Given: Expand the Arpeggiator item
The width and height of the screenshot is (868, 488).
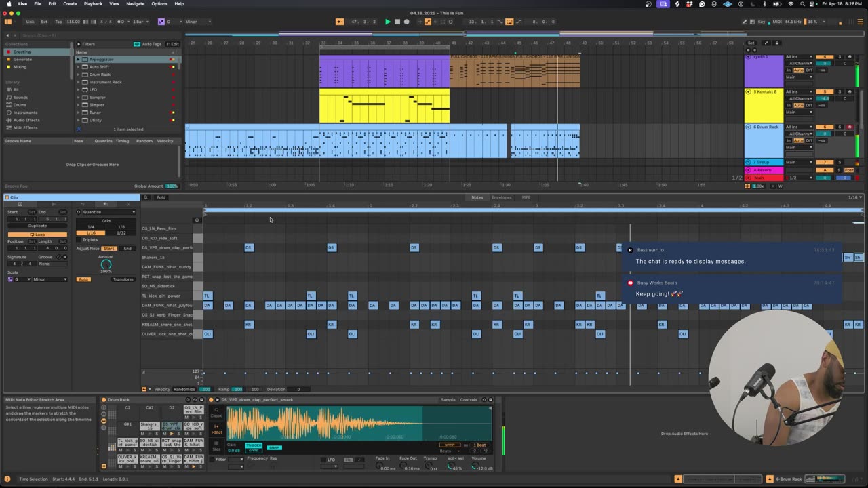Looking at the screenshot, I should tap(78, 59).
